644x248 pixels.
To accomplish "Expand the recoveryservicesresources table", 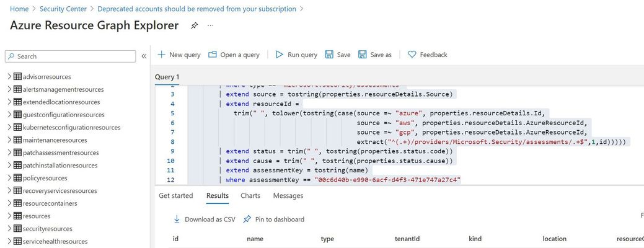I will coord(9,190).
